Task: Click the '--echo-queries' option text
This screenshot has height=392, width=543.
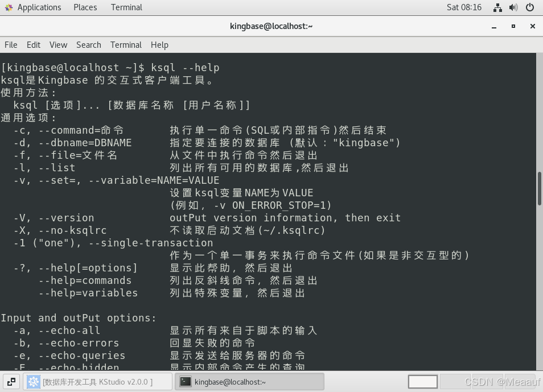Action: [82, 355]
